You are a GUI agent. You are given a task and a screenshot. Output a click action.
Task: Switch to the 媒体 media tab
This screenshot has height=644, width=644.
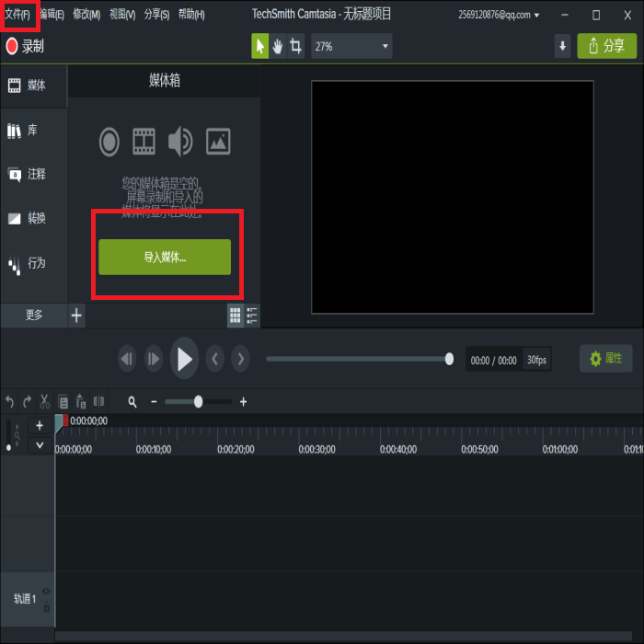(x=34, y=86)
